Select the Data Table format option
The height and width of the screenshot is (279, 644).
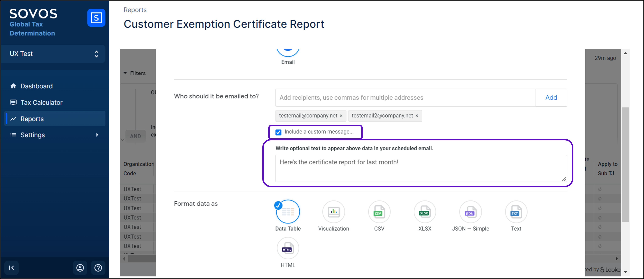pos(288,212)
